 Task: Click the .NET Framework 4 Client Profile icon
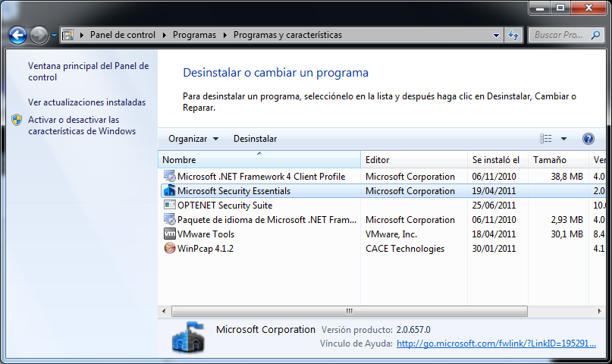click(x=170, y=177)
